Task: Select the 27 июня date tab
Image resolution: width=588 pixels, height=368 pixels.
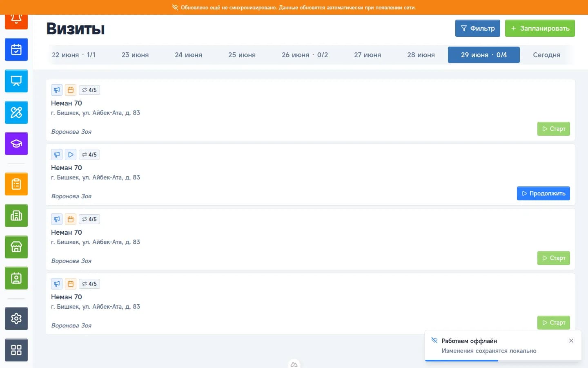Action: coord(367,55)
